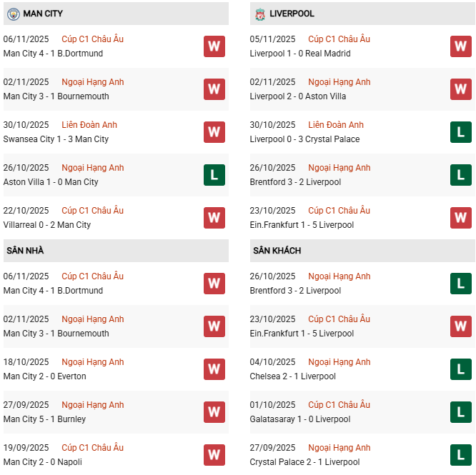476x475 pixels.
Task: Select W badge for Man City 5 - 1 Burnley
Action: coord(214,412)
